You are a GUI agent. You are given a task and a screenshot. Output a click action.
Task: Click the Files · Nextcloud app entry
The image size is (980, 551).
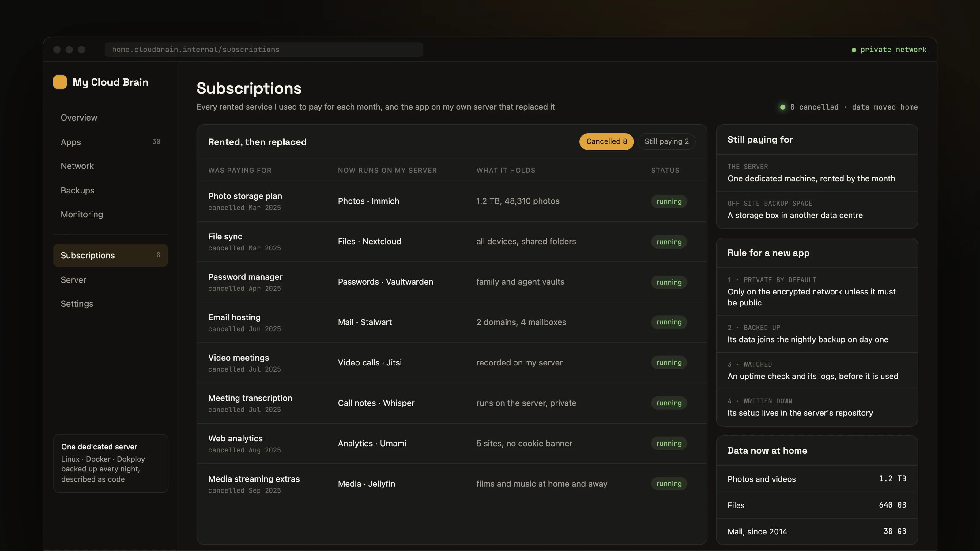[369, 242]
